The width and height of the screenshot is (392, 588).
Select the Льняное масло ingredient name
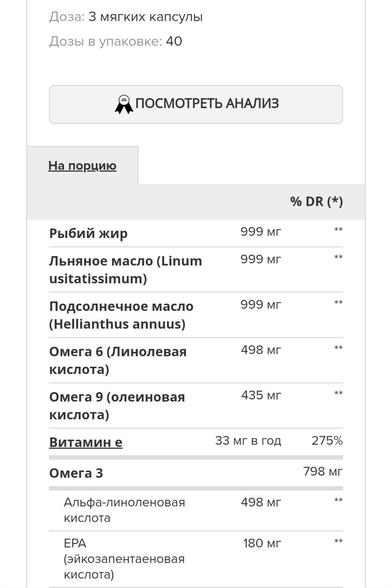(126, 270)
